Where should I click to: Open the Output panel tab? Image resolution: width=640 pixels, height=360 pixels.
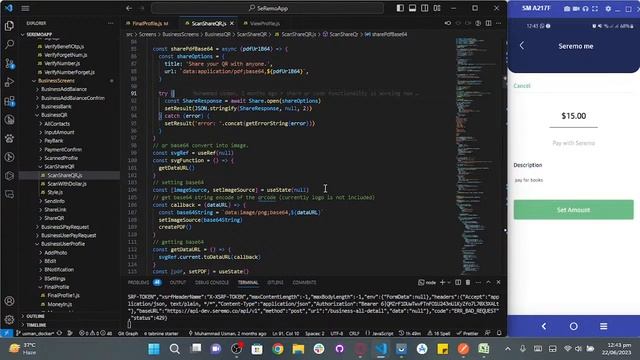[178, 282]
